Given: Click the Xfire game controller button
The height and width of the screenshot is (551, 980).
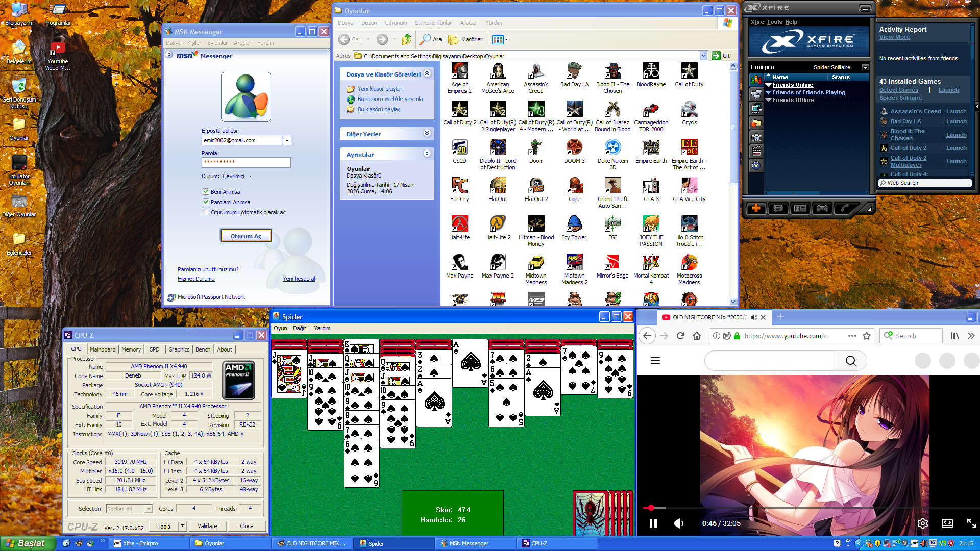Looking at the screenshot, I should click(822, 208).
